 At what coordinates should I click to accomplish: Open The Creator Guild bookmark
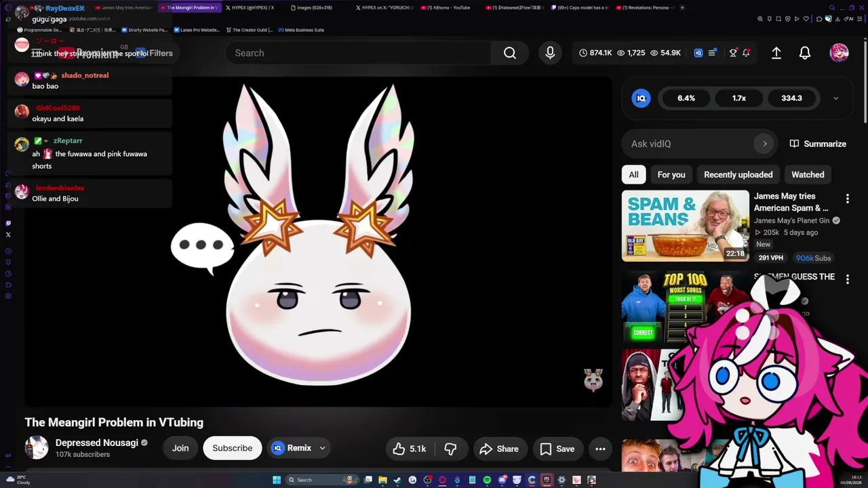pyautogui.click(x=249, y=30)
